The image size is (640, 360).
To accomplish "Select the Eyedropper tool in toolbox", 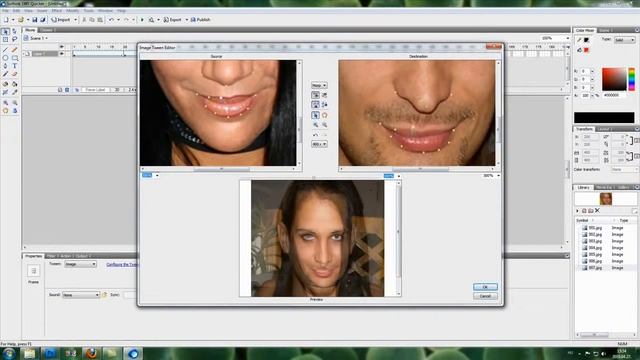I will click(15, 92).
